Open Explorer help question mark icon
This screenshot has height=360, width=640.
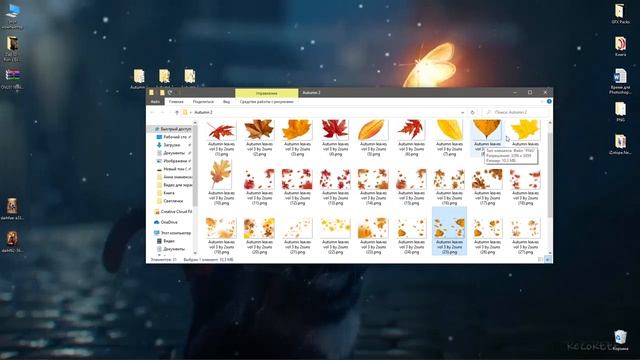click(x=549, y=101)
